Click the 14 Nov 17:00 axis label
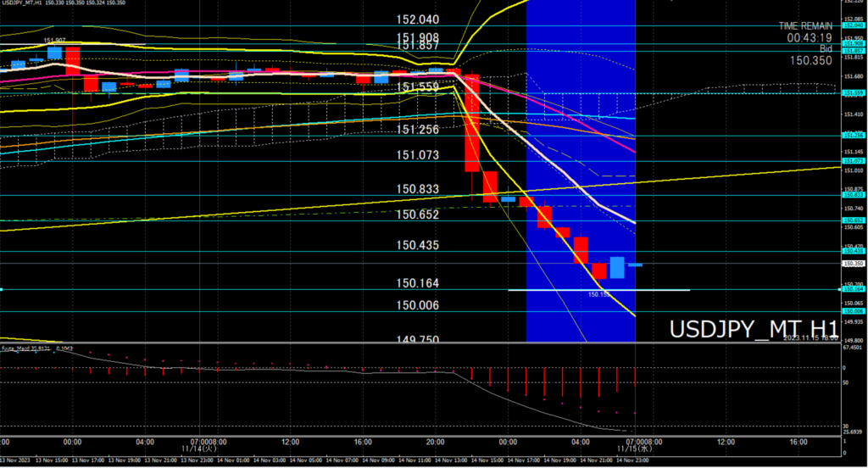Image resolution: width=868 pixels, height=468 pixels. pos(523,460)
